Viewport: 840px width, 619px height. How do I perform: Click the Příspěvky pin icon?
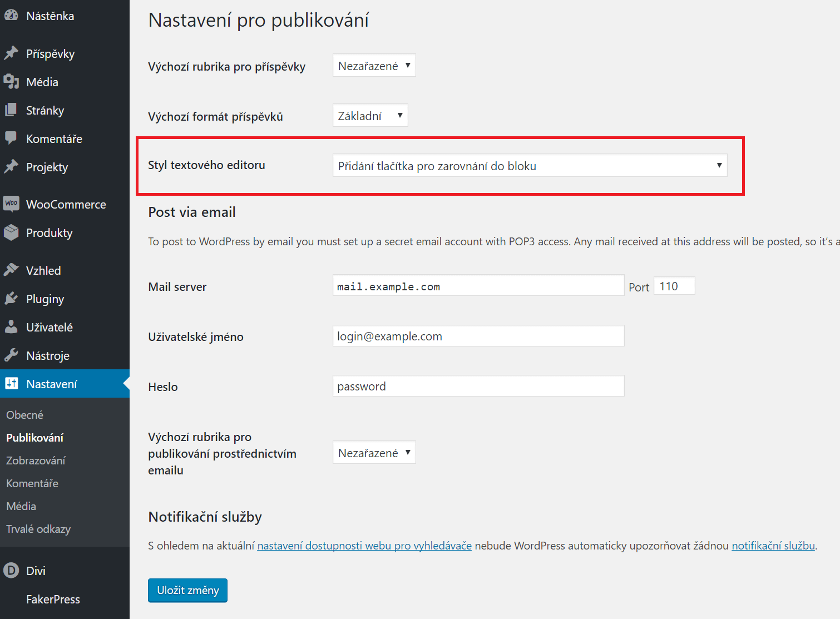[11, 53]
